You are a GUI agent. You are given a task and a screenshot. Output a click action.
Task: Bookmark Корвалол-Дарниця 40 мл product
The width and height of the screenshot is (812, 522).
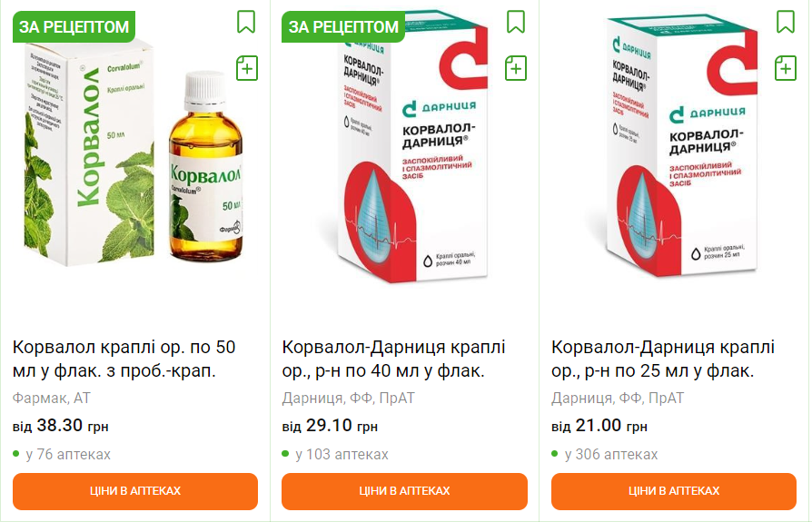pos(516,22)
